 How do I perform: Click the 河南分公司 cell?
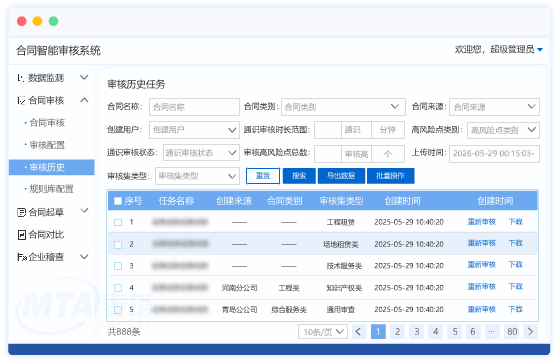pyautogui.click(x=239, y=288)
